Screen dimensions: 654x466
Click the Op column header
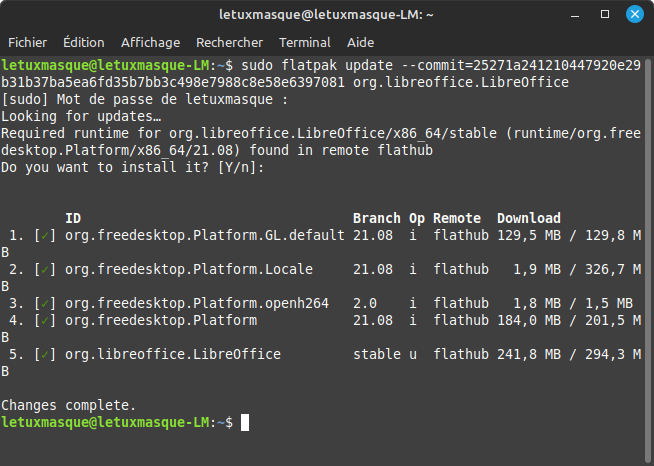pyautogui.click(x=417, y=219)
